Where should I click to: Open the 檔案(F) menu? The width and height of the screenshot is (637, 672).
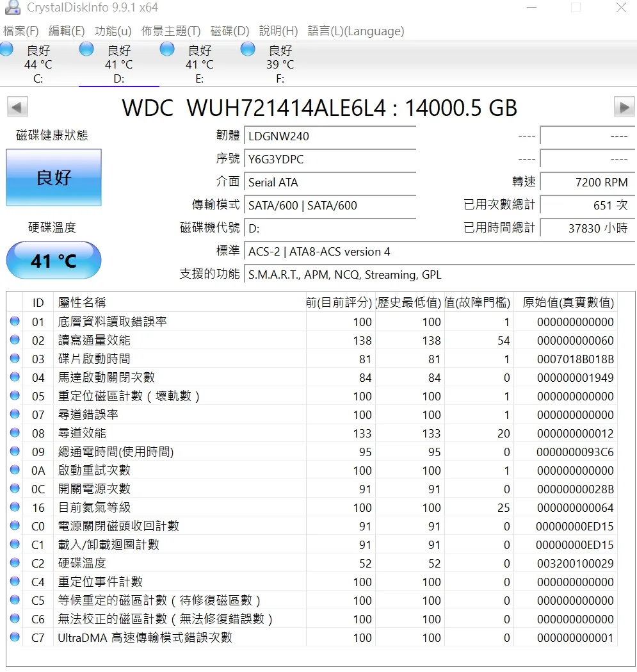20,31
